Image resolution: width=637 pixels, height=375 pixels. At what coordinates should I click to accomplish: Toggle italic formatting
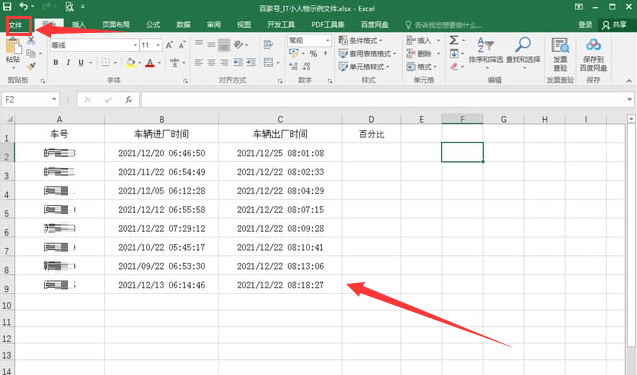(x=68, y=63)
